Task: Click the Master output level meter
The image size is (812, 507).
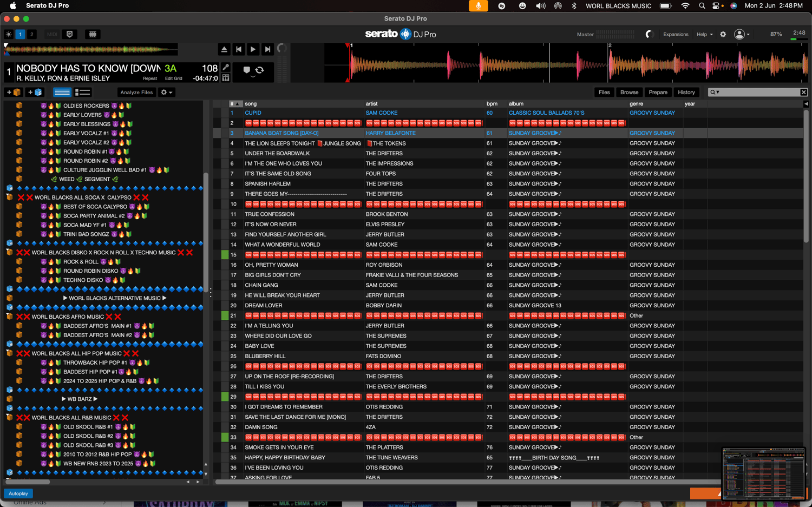Action: [x=615, y=34]
